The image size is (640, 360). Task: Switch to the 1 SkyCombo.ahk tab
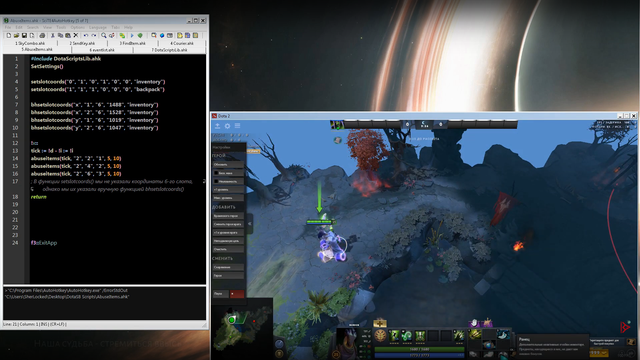click(30, 43)
